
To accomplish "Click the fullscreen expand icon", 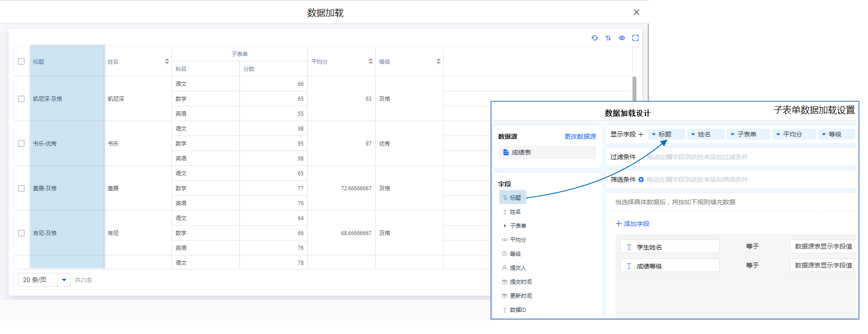I will point(635,38).
